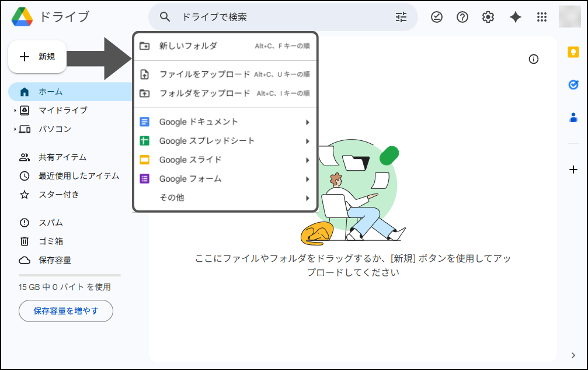Click 保存容量を増やす button
Screen dimensions: 588x370
click(x=65, y=311)
